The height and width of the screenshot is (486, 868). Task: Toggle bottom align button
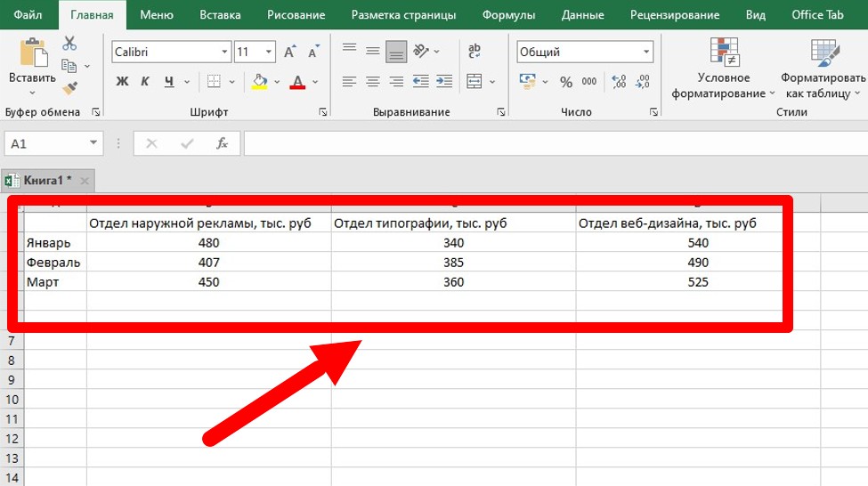tap(396, 52)
